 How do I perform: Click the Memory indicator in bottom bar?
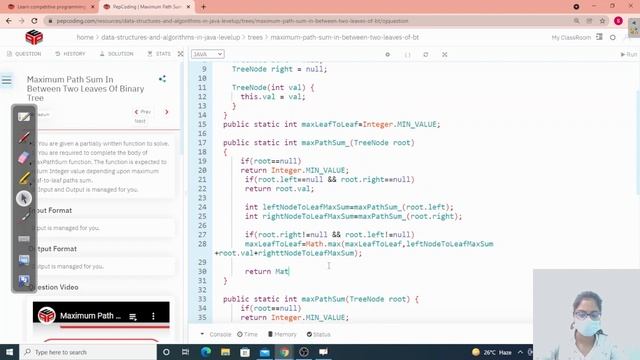pyautogui.click(x=282, y=334)
